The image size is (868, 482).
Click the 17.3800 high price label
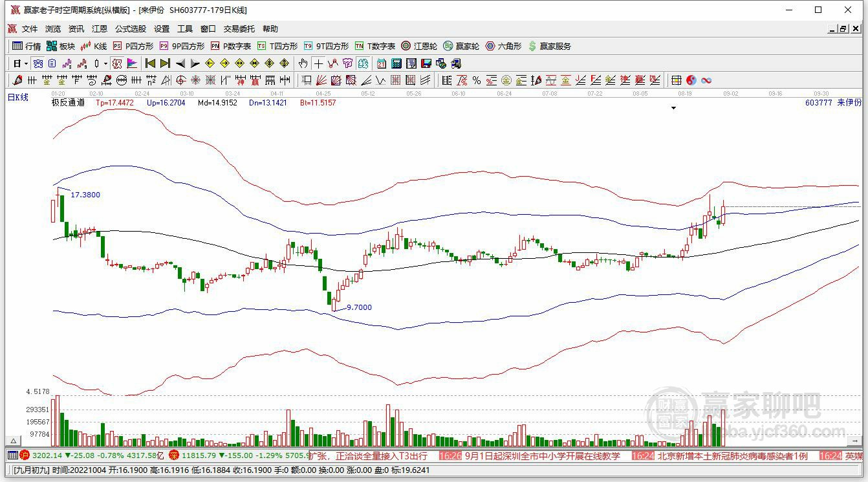coord(85,195)
